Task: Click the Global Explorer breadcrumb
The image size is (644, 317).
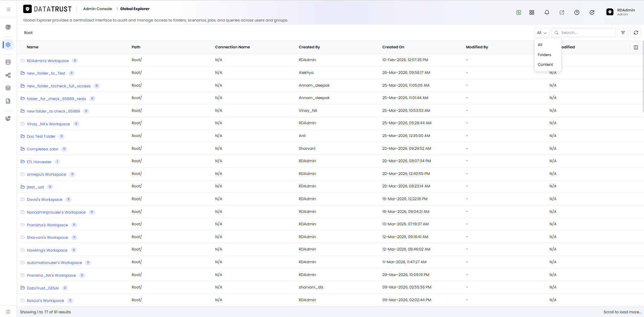Action: pos(135,9)
